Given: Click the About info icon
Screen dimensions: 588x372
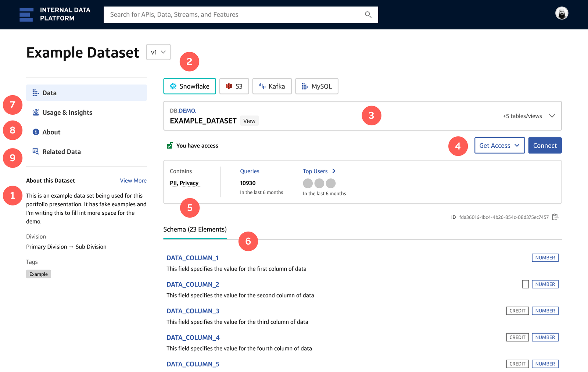Looking at the screenshot, I should pyautogui.click(x=36, y=132).
